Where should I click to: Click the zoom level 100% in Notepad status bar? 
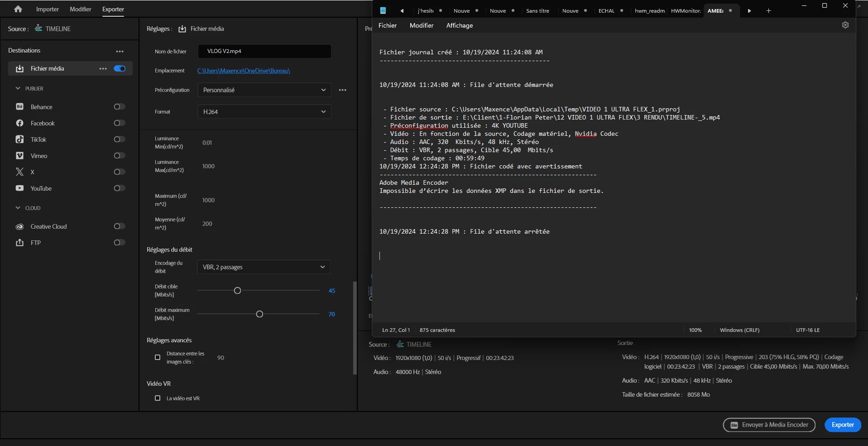click(x=695, y=330)
